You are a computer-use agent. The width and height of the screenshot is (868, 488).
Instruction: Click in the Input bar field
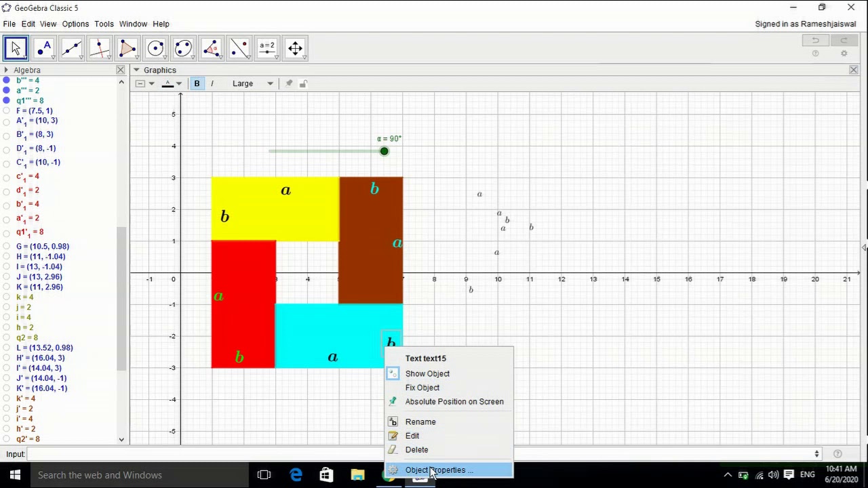click(420, 454)
